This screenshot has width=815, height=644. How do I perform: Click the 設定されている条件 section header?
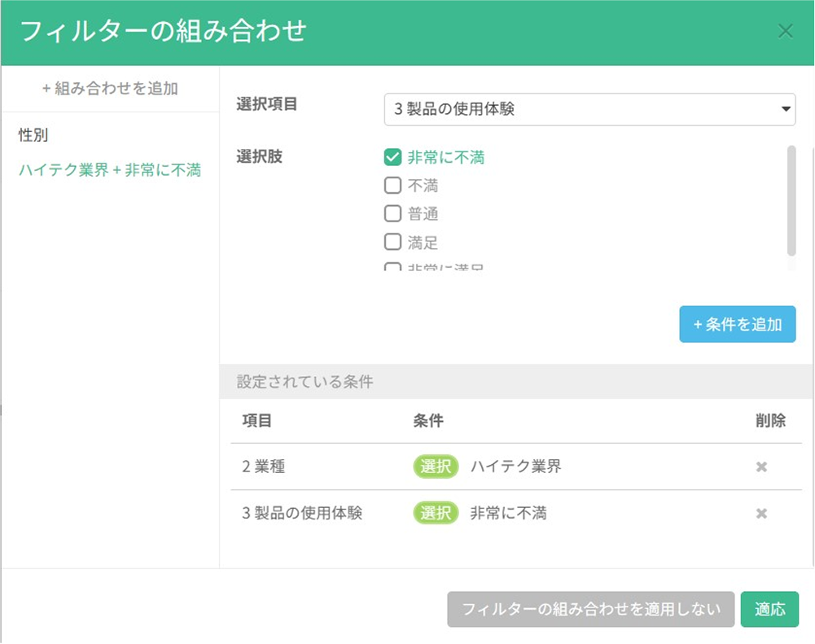coord(517,382)
